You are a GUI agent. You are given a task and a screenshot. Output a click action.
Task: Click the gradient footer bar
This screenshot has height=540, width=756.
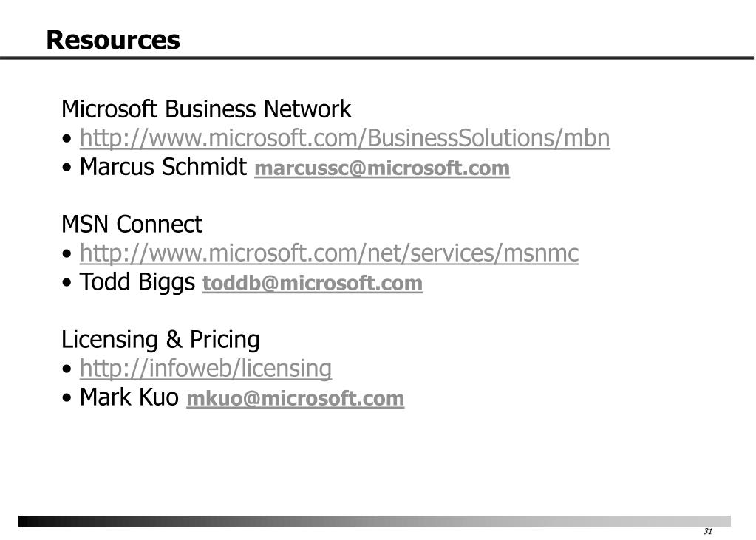click(375, 522)
